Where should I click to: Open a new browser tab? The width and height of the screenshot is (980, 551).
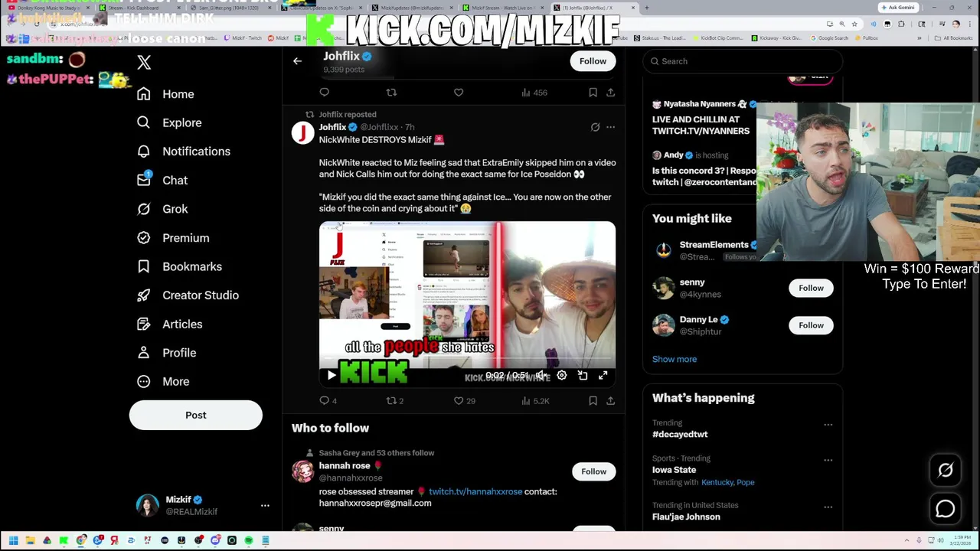point(646,8)
